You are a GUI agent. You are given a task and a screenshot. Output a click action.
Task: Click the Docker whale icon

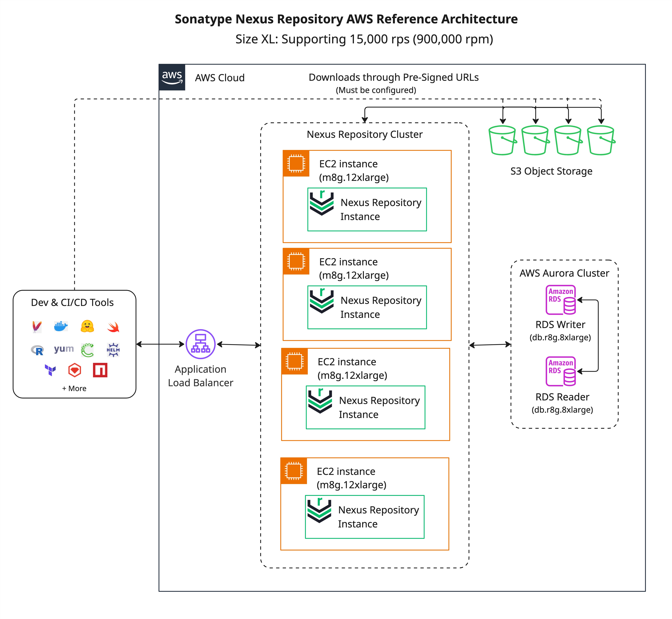pyautogui.click(x=61, y=326)
